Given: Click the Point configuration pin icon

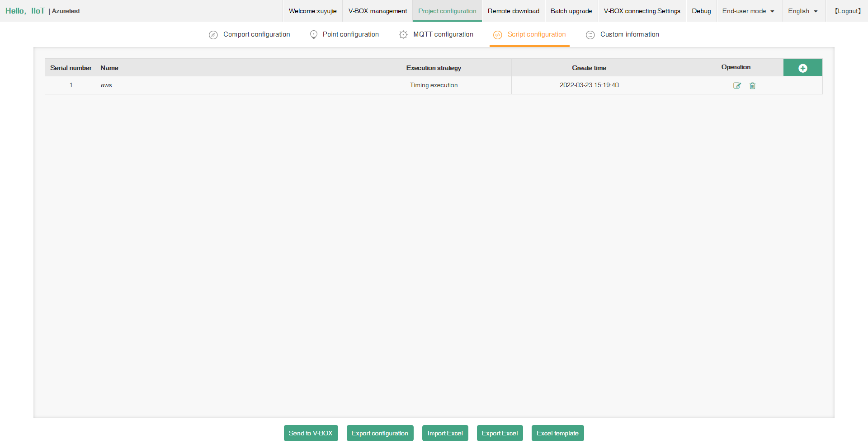Looking at the screenshot, I should tap(313, 35).
